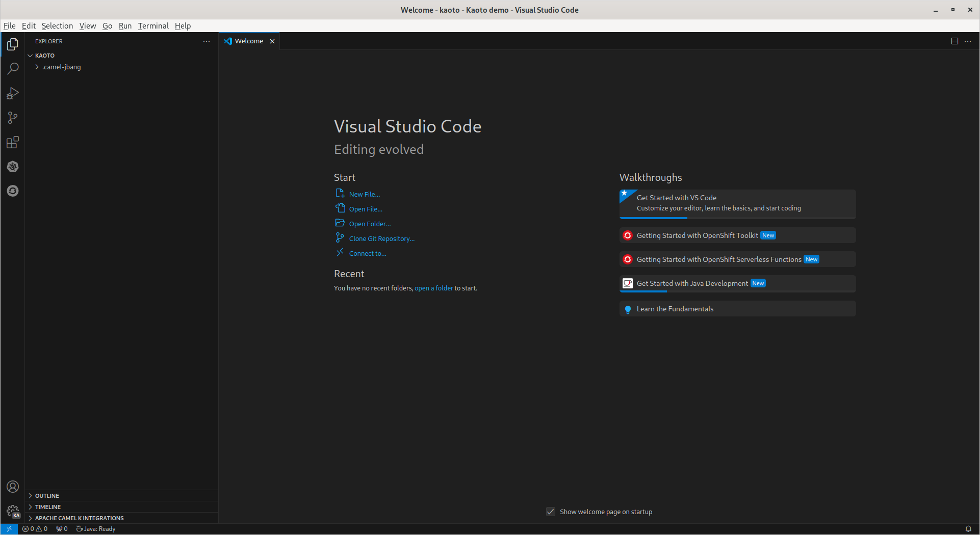Open Get Started with Java Development
980x535 pixels.
click(x=737, y=284)
